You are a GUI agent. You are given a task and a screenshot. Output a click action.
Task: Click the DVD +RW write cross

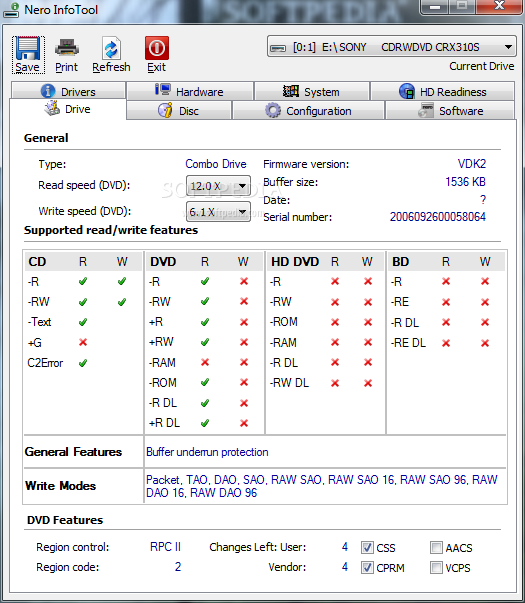pos(244,342)
